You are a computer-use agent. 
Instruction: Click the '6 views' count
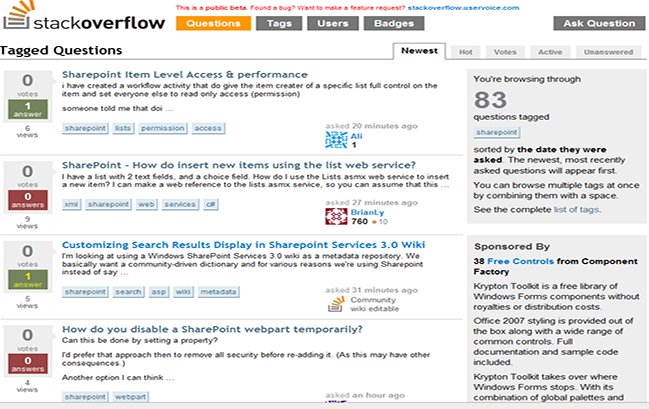tap(27, 132)
